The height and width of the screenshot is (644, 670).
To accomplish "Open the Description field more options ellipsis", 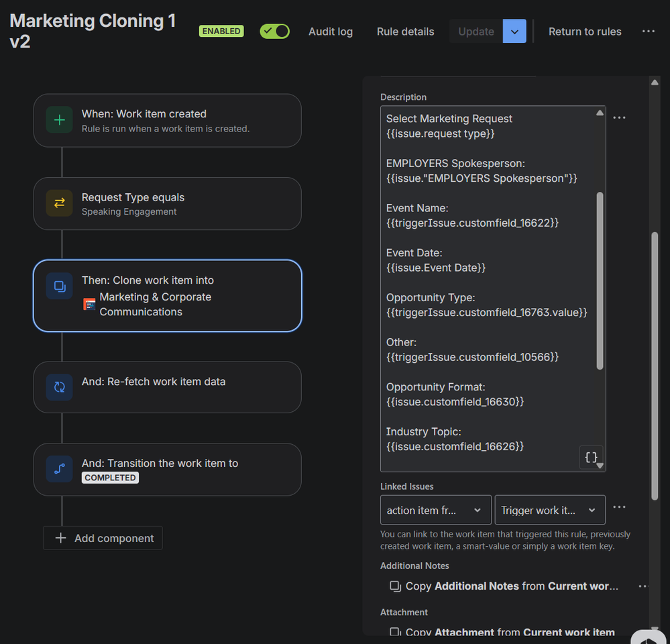I will click(x=619, y=117).
